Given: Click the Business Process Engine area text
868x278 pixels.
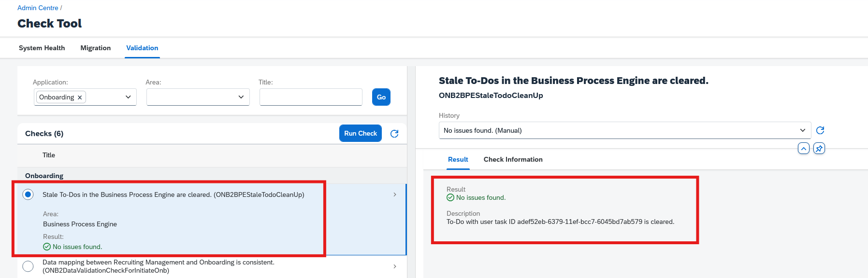Looking at the screenshot, I should pos(80,224).
